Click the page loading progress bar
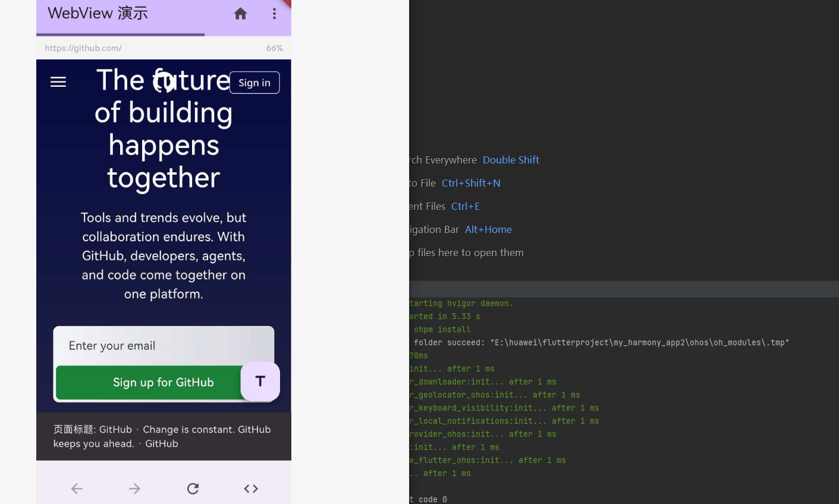The height and width of the screenshot is (504, 839). 164,34
